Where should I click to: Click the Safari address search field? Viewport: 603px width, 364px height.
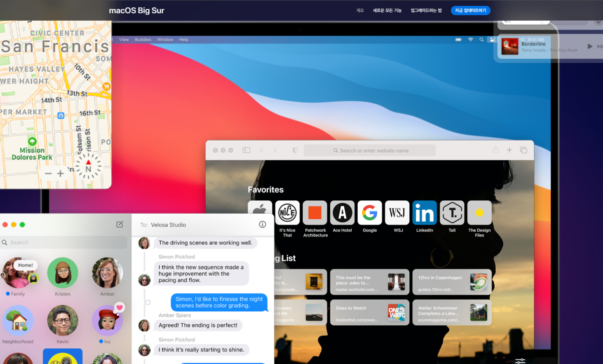coord(370,150)
